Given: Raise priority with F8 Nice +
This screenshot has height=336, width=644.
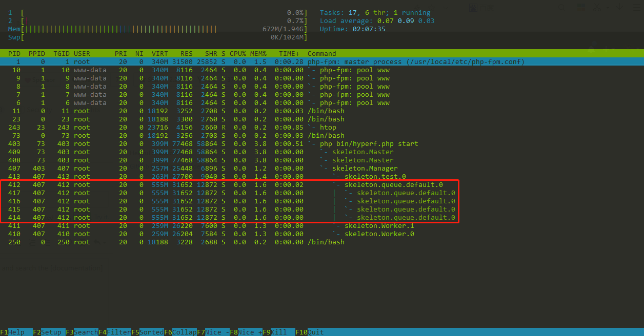Looking at the screenshot, I should click(246, 332).
